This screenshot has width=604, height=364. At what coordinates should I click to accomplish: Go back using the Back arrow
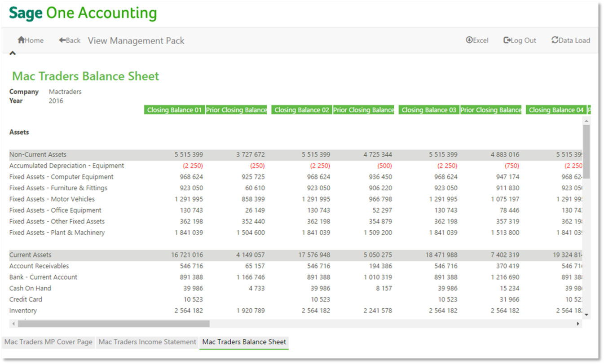click(62, 40)
